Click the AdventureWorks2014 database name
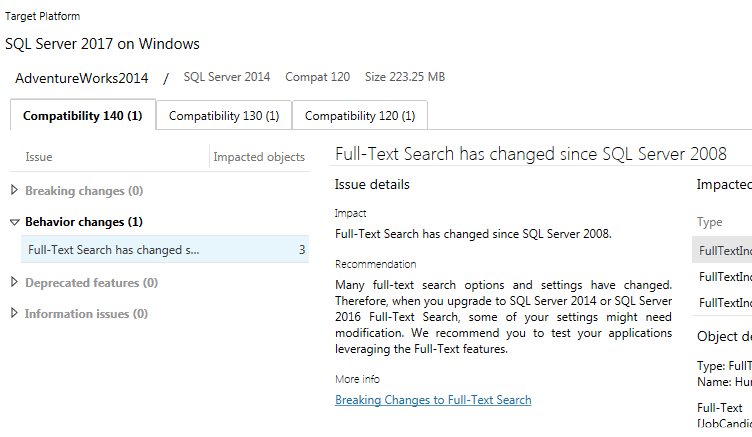The width and height of the screenshot is (752, 437). [x=82, y=78]
